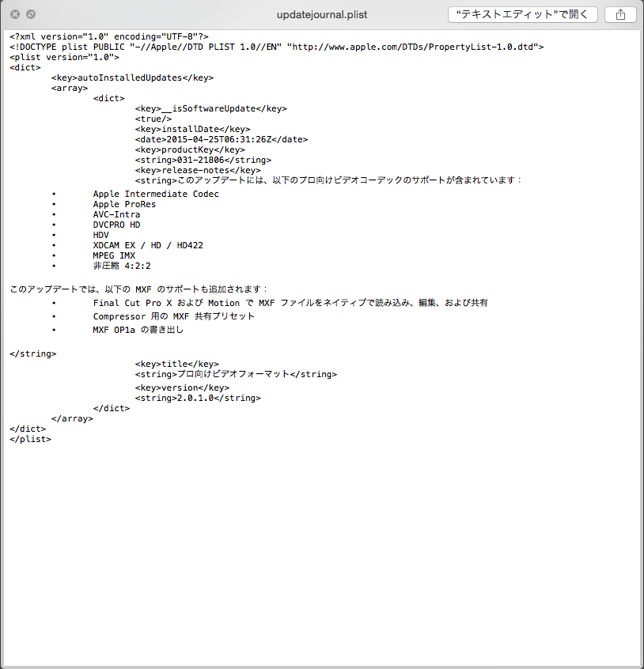Viewport: 644px width, 669px height.
Task: Click the full-screen toggle icon in title bar
Action: (x=31, y=14)
